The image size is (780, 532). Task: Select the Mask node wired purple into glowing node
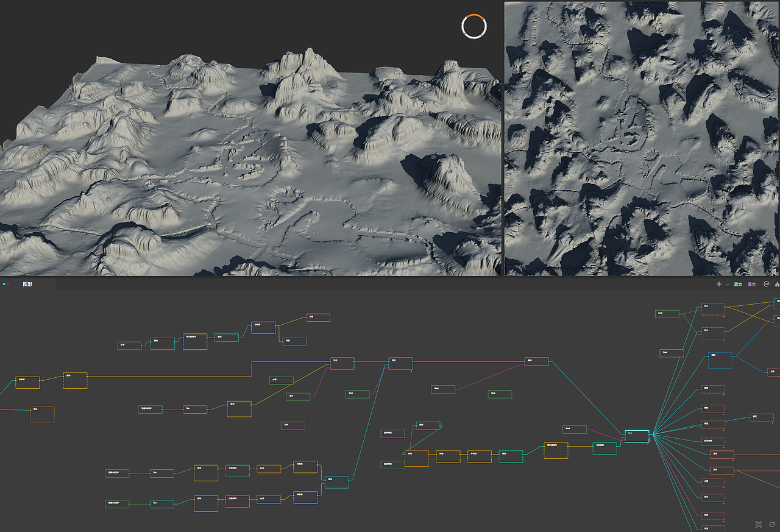[x=575, y=429]
